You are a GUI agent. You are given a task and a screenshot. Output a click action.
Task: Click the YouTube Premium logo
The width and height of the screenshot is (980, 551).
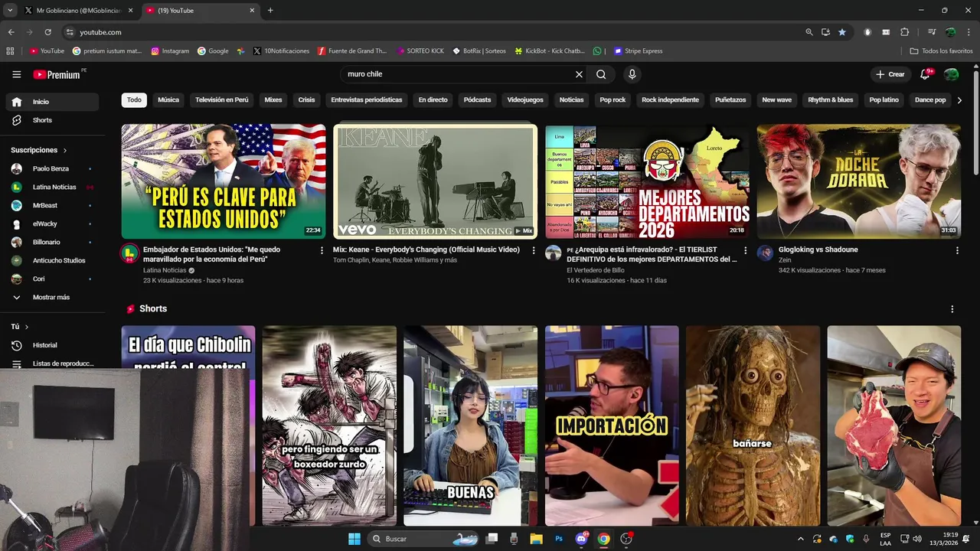tap(57, 74)
